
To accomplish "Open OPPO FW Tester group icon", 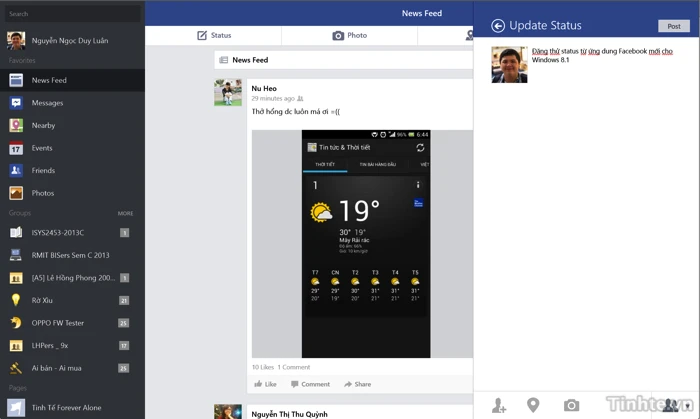I will pos(16,323).
